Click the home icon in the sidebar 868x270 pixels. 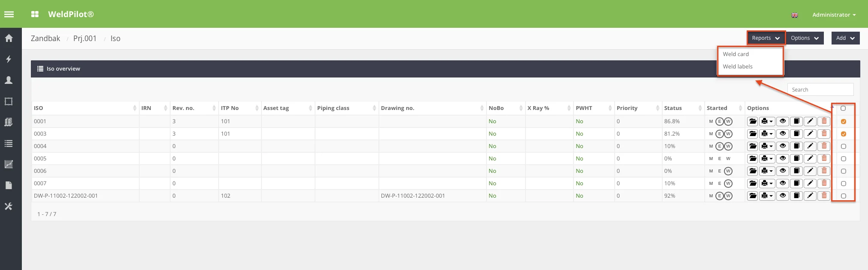coord(9,38)
